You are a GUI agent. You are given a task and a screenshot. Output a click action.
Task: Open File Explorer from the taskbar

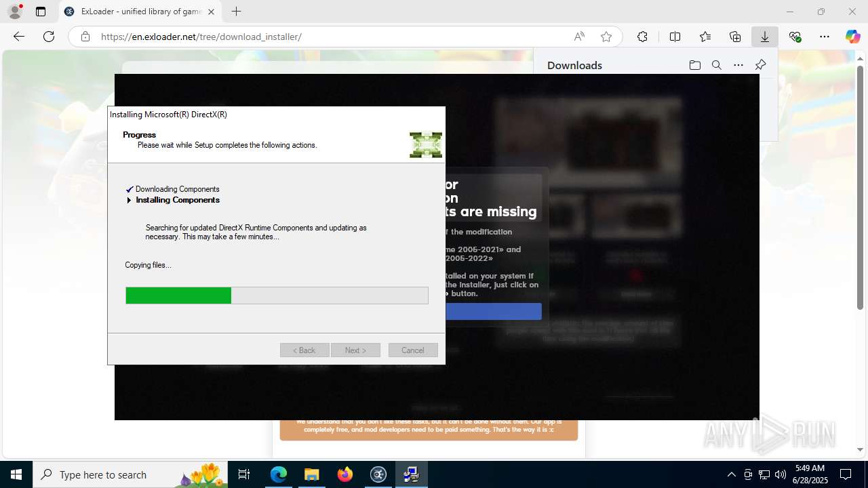(x=312, y=474)
